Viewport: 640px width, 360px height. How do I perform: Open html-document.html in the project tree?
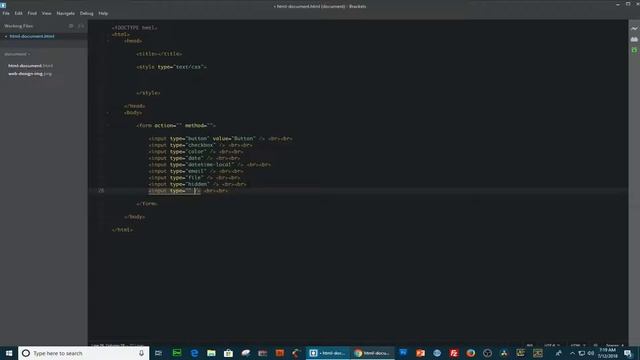click(30, 66)
